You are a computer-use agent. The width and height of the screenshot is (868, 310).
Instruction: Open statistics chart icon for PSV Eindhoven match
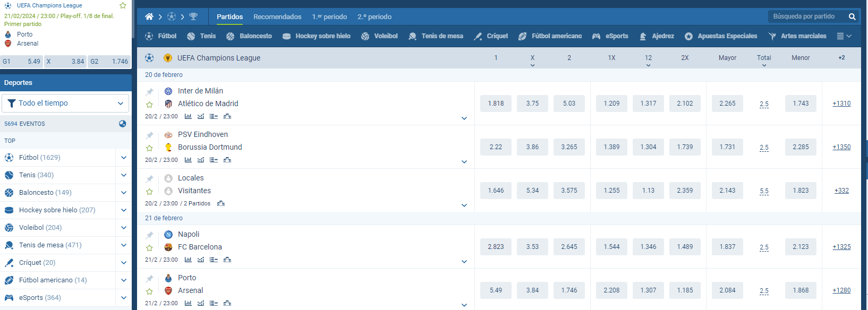coord(188,160)
